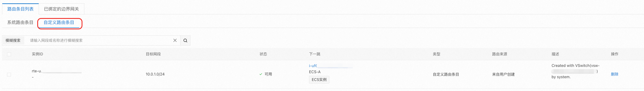
Task: Select the 系统路由条目 sub-tab
Action: (20, 23)
